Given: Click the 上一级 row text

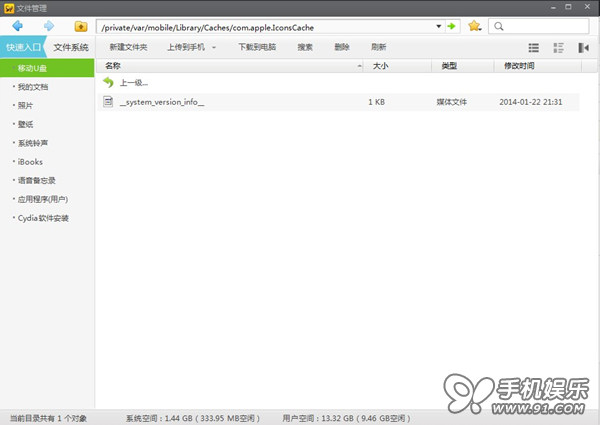Looking at the screenshot, I should 134,83.
